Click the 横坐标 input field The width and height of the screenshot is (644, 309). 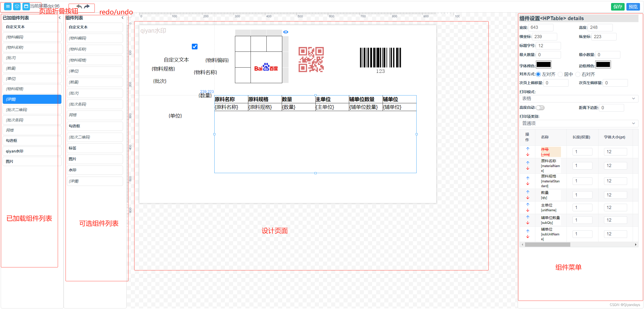tap(544, 37)
